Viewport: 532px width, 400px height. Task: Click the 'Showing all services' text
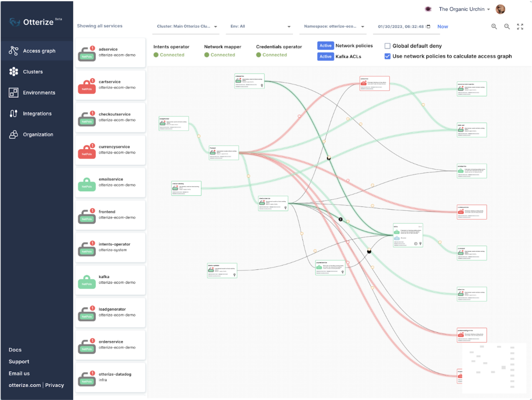100,26
